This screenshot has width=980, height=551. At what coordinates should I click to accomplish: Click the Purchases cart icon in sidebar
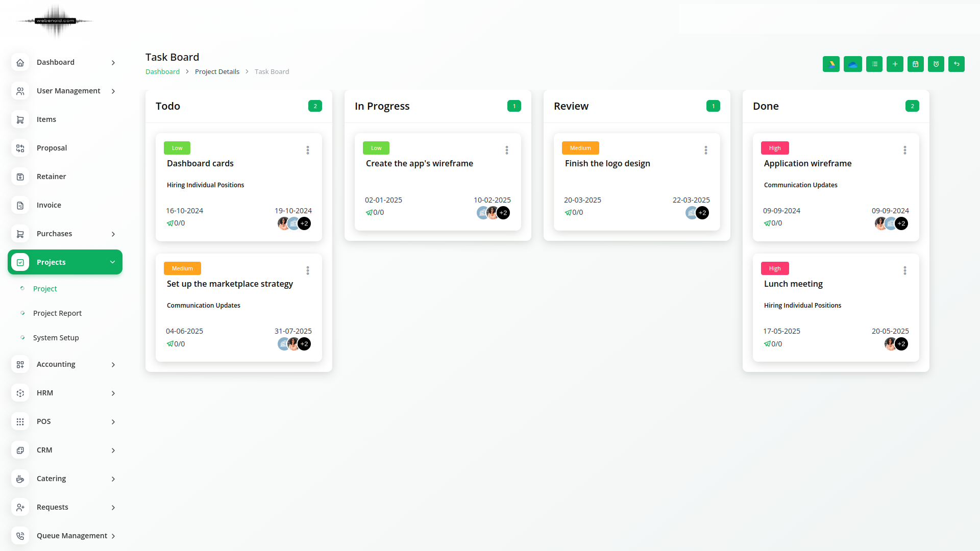20,234
